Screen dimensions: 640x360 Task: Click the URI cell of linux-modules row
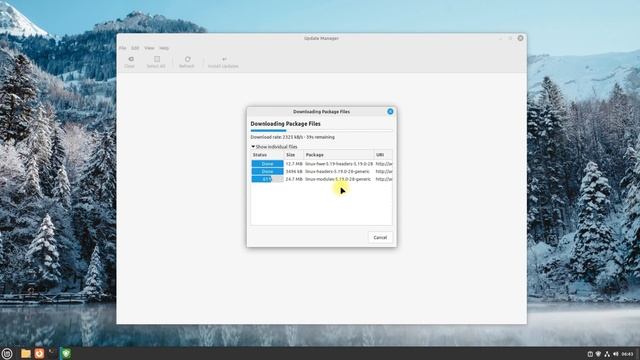(384, 179)
